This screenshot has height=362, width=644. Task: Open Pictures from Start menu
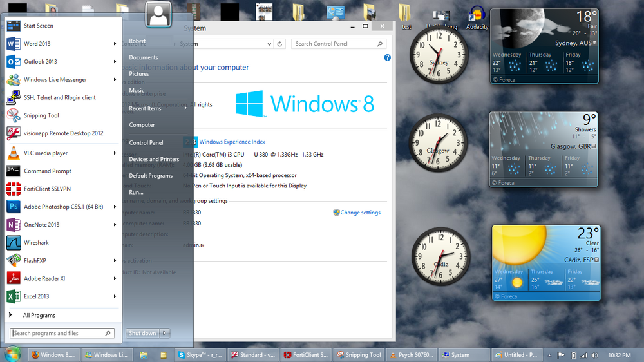[139, 74]
